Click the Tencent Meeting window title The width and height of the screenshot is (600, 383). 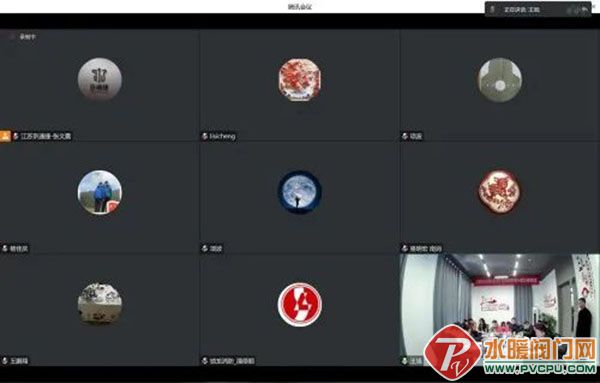300,7
